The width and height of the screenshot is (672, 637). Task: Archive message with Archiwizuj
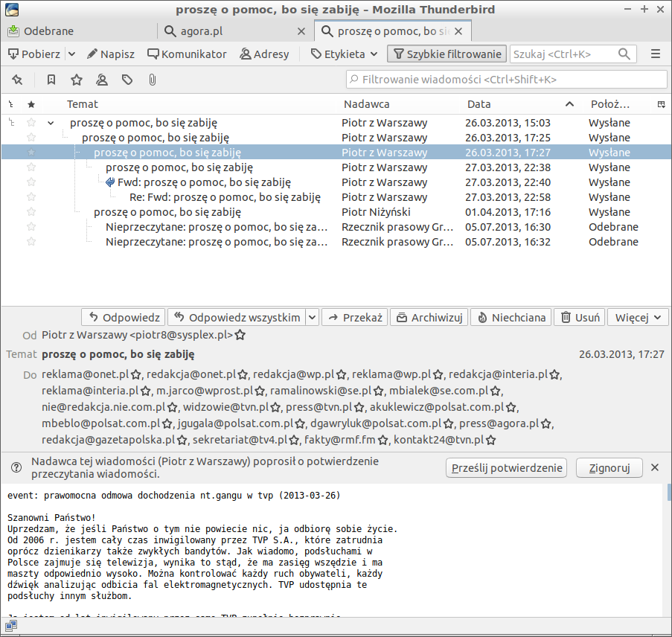(429, 317)
